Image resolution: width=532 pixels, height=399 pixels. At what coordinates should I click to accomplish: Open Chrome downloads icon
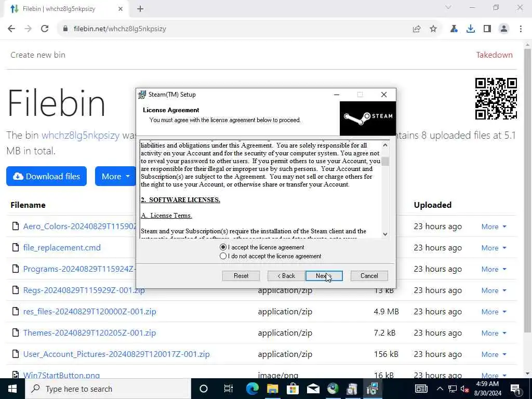[x=471, y=29]
